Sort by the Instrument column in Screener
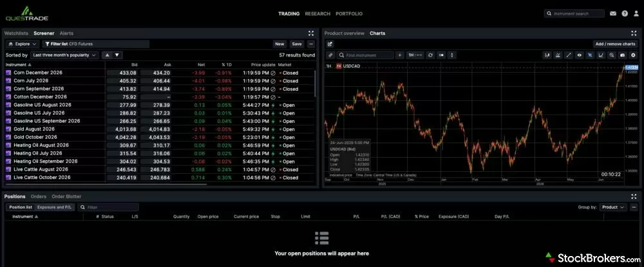Viewport: 644px width, 267px height. [x=18, y=65]
